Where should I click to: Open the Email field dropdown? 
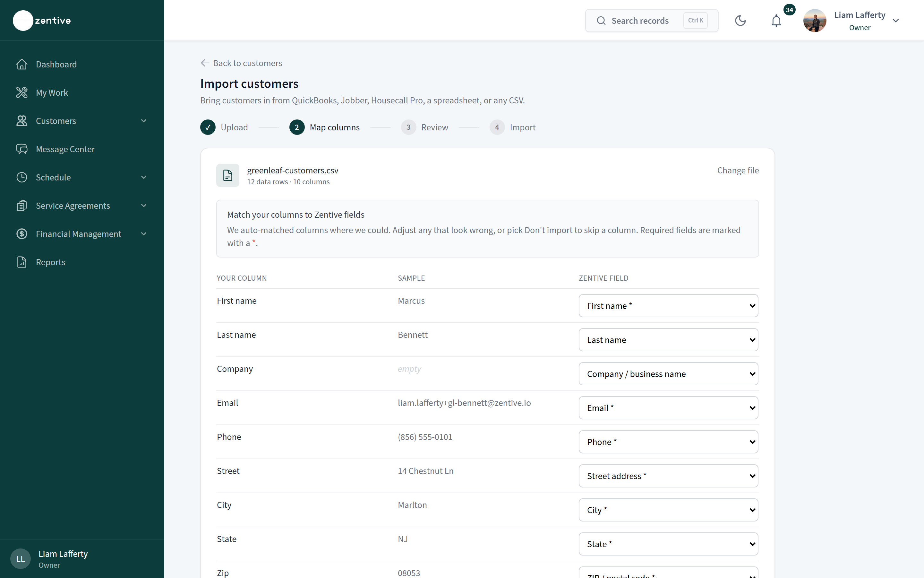pyautogui.click(x=668, y=408)
